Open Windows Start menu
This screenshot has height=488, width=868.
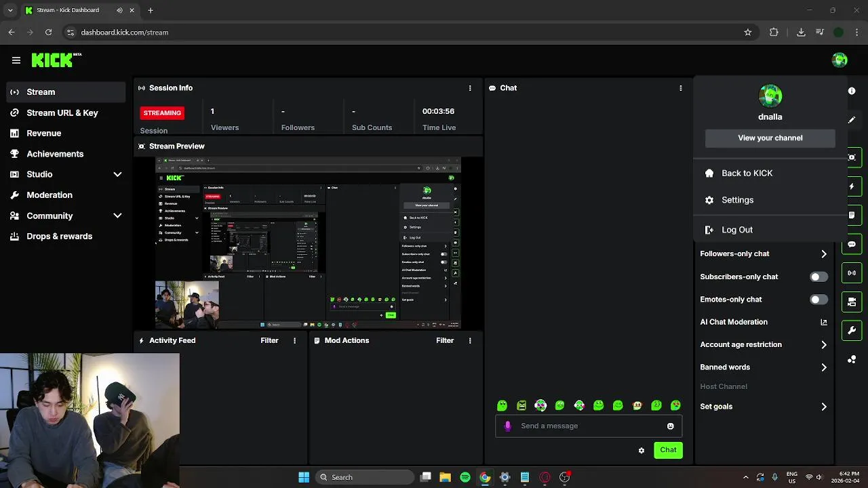304,477
